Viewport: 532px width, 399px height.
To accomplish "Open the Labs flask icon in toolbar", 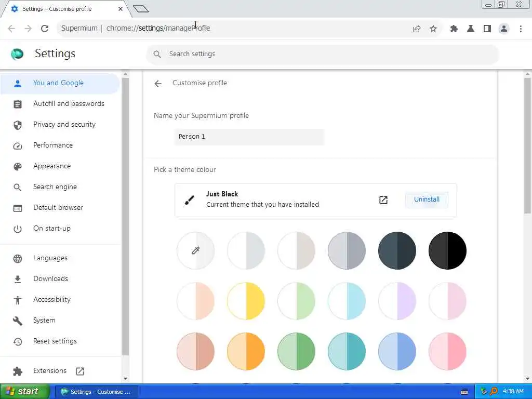I will click(x=471, y=29).
